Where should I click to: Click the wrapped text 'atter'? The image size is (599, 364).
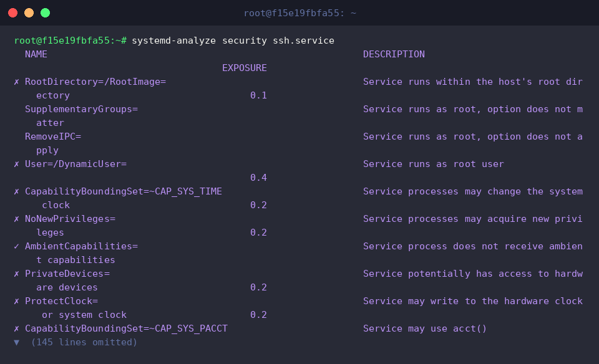tap(50, 123)
